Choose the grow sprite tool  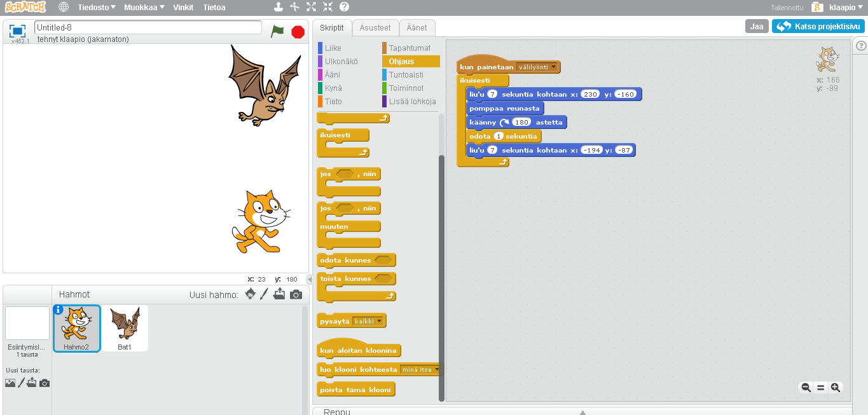point(311,8)
